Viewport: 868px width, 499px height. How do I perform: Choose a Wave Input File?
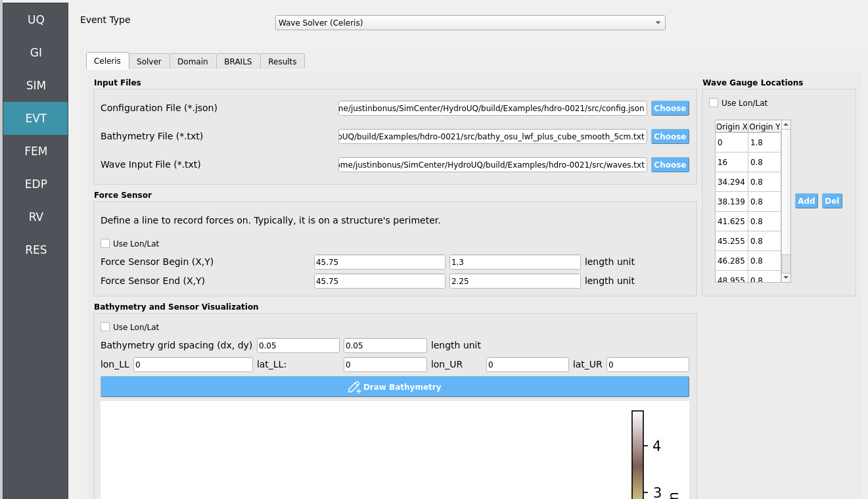tap(670, 165)
